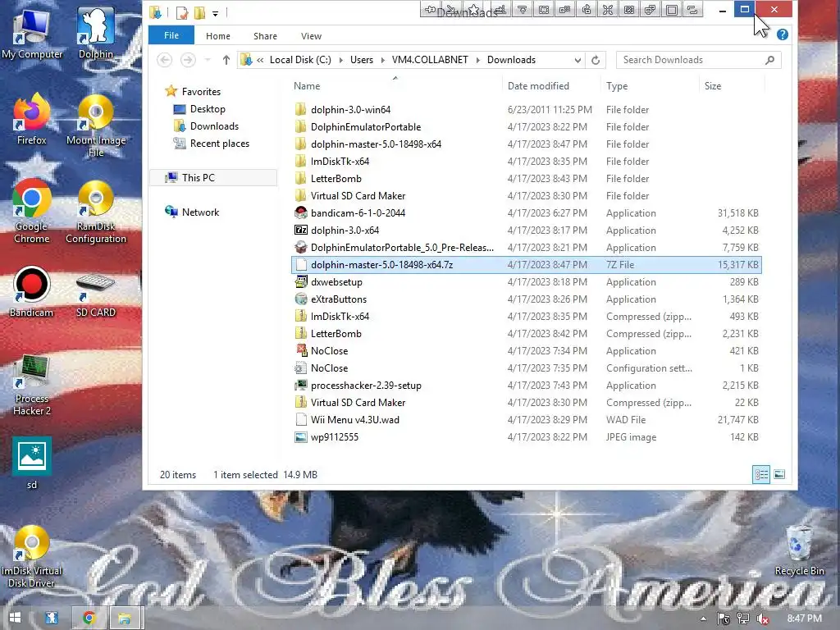The height and width of the screenshot is (630, 840).
Task: Click the New folder quick access icon
Action: click(199, 12)
